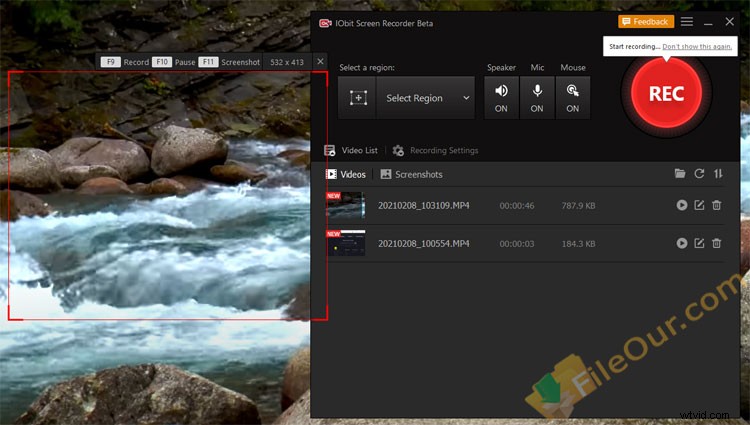Select the Screenshots sub-tab
750x425 pixels.
pyautogui.click(x=411, y=174)
